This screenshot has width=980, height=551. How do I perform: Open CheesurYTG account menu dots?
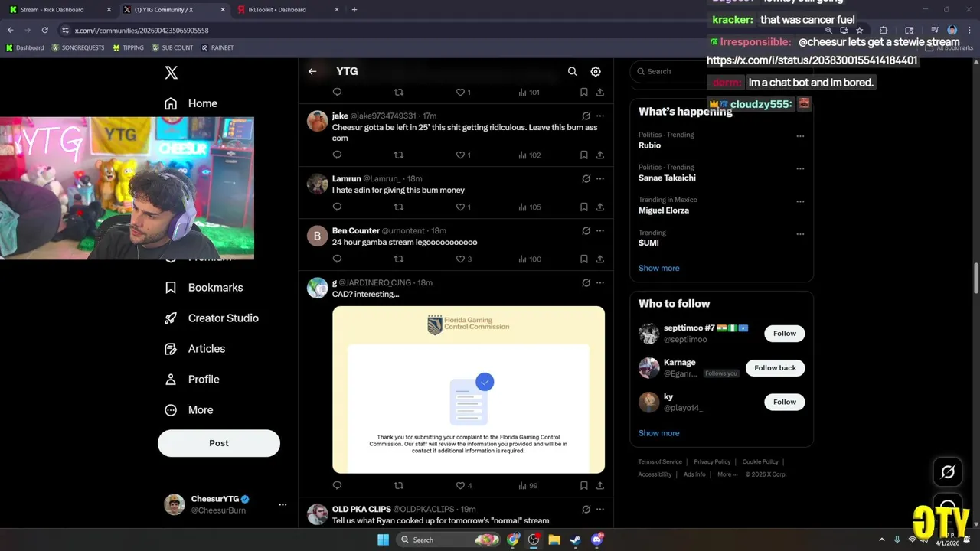tap(283, 504)
